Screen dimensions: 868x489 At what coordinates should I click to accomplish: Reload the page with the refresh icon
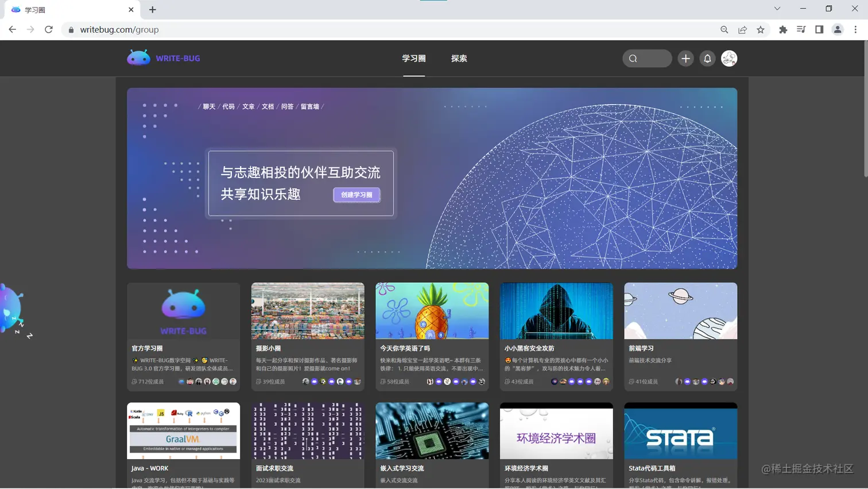49,29
